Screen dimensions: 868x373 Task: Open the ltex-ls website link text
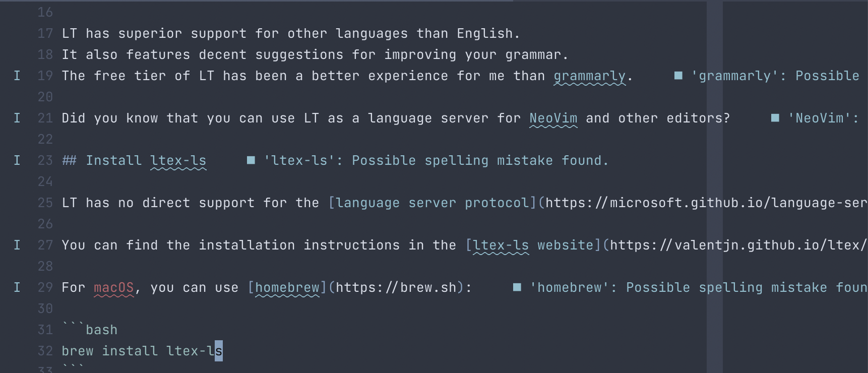[x=533, y=245]
